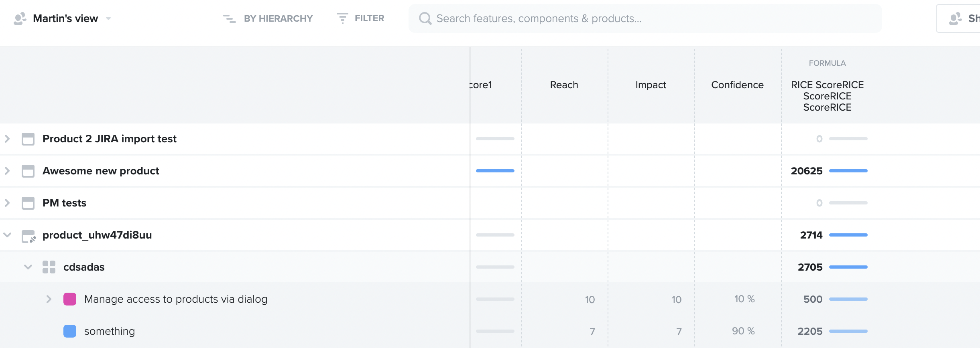The height and width of the screenshot is (348, 980).
Task: Open PM tests product
Action: pyautogui.click(x=64, y=203)
